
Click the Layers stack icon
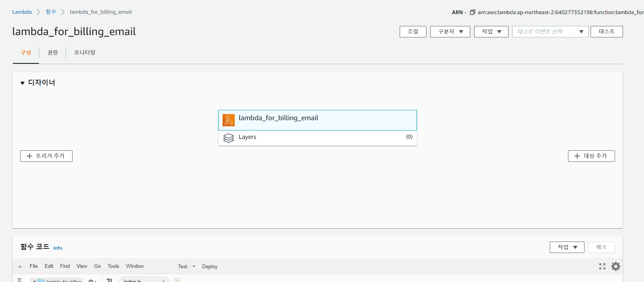pyautogui.click(x=229, y=138)
